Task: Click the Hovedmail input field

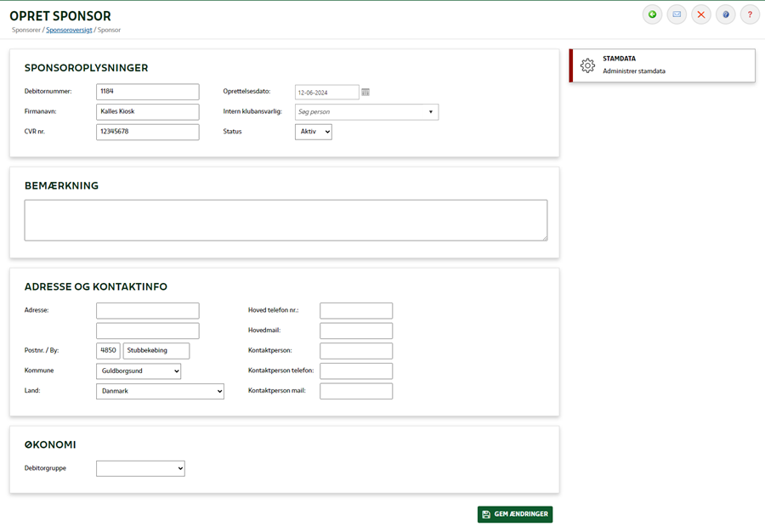Action: click(356, 331)
